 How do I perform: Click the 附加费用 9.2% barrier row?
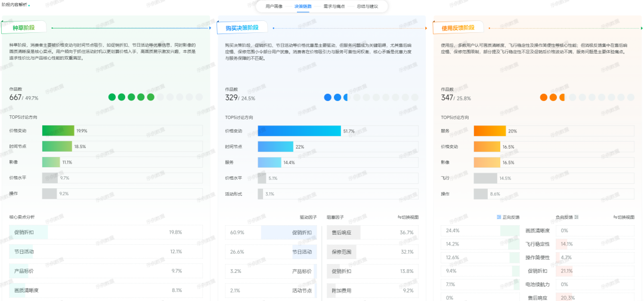click(x=373, y=290)
